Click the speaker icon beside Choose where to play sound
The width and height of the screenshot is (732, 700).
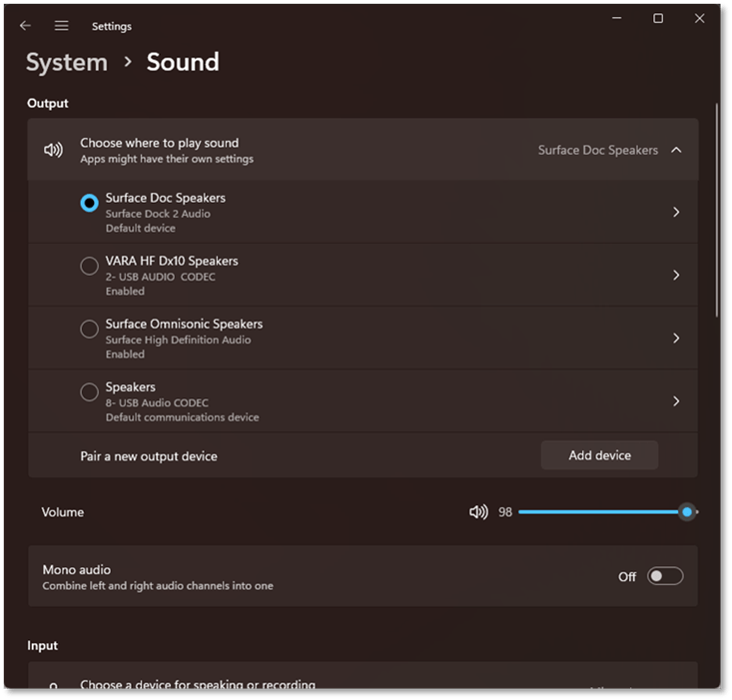pos(53,150)
